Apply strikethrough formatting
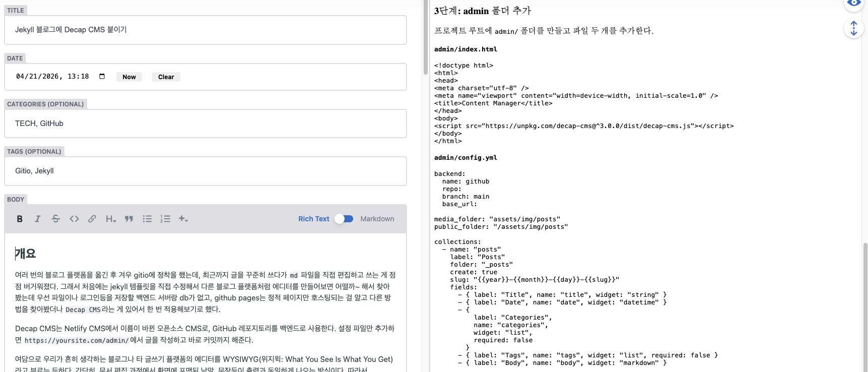The width and height of the screenshot is (868, 372). [x=56, y=219]
